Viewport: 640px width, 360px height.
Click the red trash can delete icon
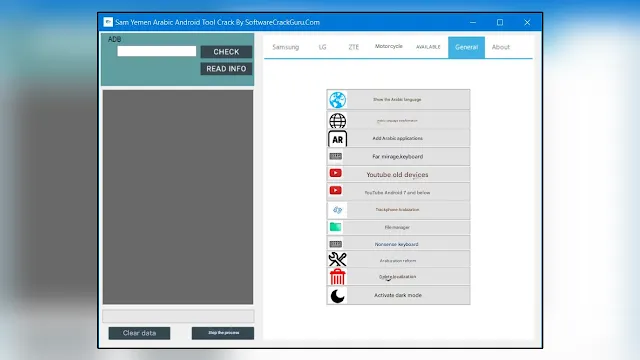point(338,276)
